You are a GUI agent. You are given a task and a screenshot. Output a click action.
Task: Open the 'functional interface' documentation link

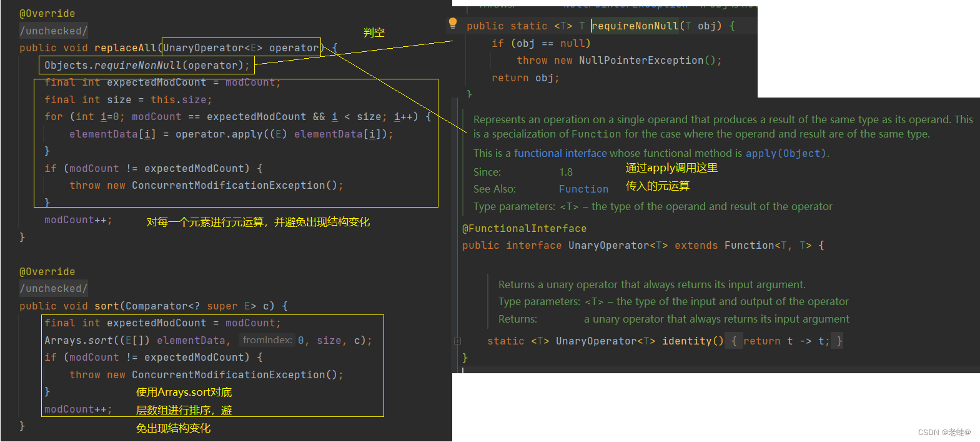(x=560, y=153)
